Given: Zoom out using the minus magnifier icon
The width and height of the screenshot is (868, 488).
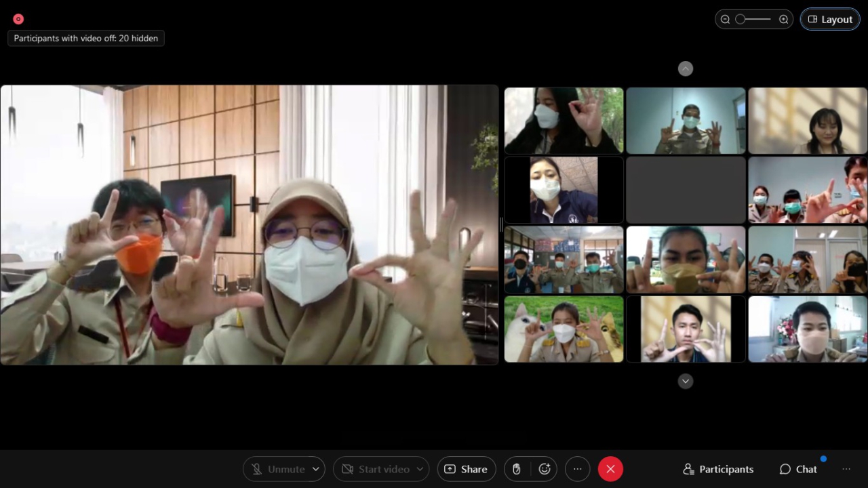Looking at the screenshot, I should (x=725, y=20).
